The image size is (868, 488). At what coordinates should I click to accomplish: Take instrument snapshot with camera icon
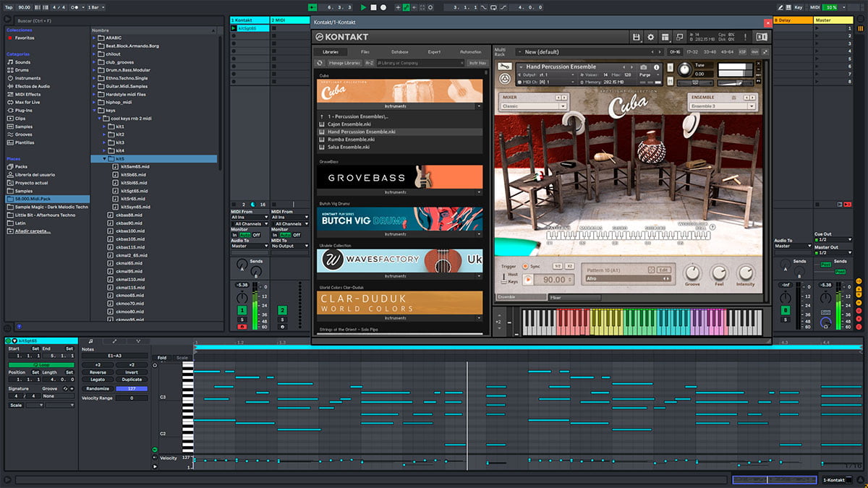point(644,67)
